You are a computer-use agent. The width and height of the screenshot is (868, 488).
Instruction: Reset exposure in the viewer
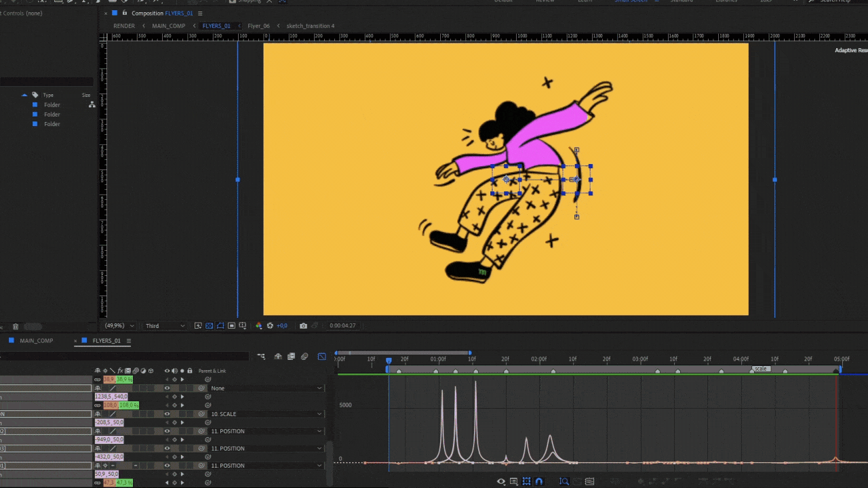[x=270, y=326]
